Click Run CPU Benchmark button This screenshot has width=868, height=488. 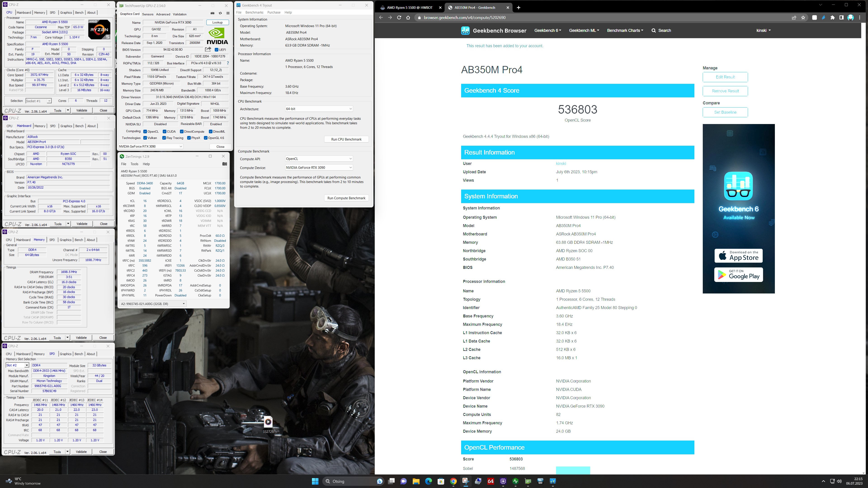coord(346,139)
